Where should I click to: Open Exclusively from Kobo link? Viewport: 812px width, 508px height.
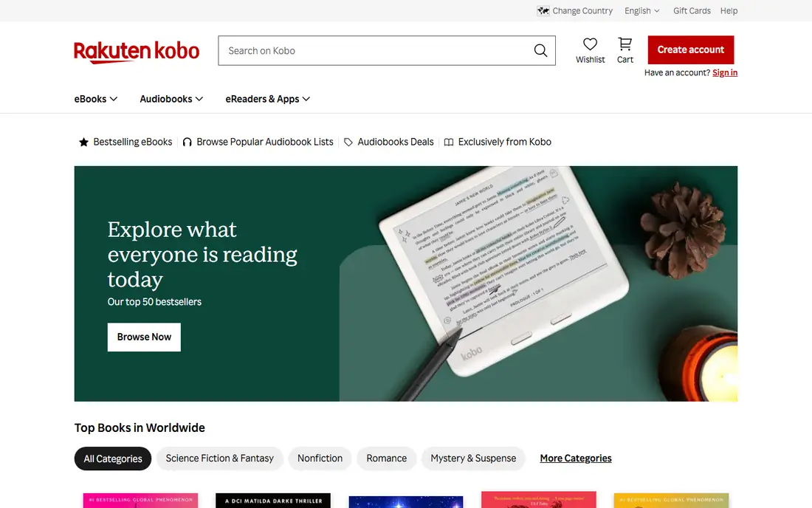click(504, 142)
